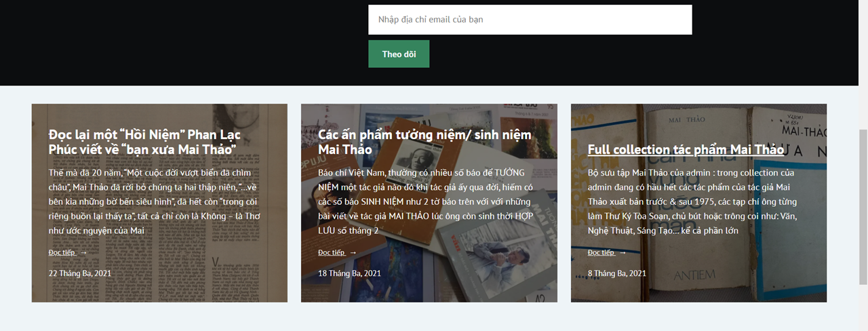The height and width of the screenshot is (331, 868).
Task: Click arrow icon beside second Đọc tiếp link
Action: pos(353,253)
